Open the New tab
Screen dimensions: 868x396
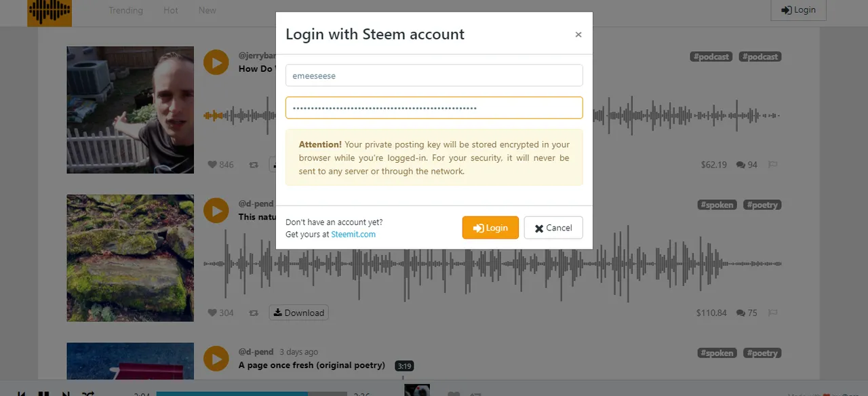click(208, 10)
